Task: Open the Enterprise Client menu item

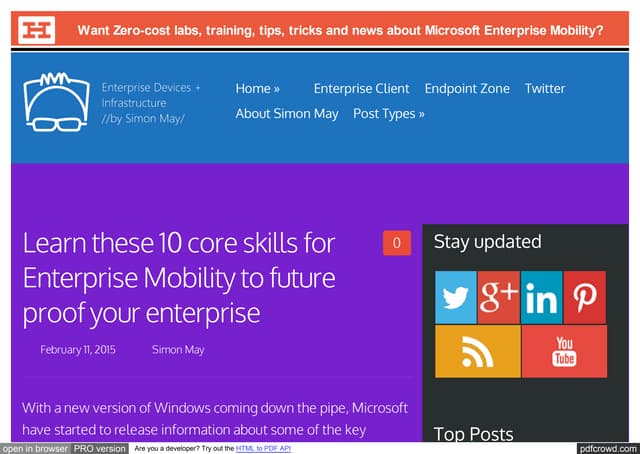Action: tap(361, 89)
